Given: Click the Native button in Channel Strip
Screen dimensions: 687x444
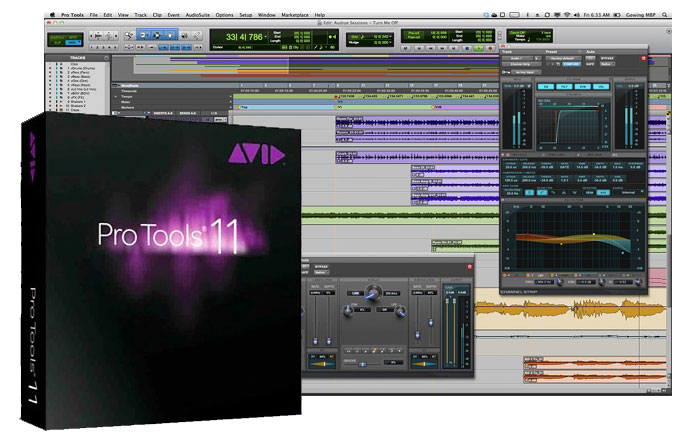Looking at the screenshot, I should pyautogui.click(x=607, y=64).
